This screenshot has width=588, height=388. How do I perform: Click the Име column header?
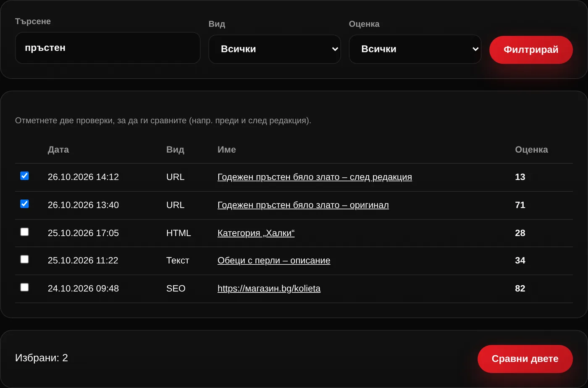227,150
